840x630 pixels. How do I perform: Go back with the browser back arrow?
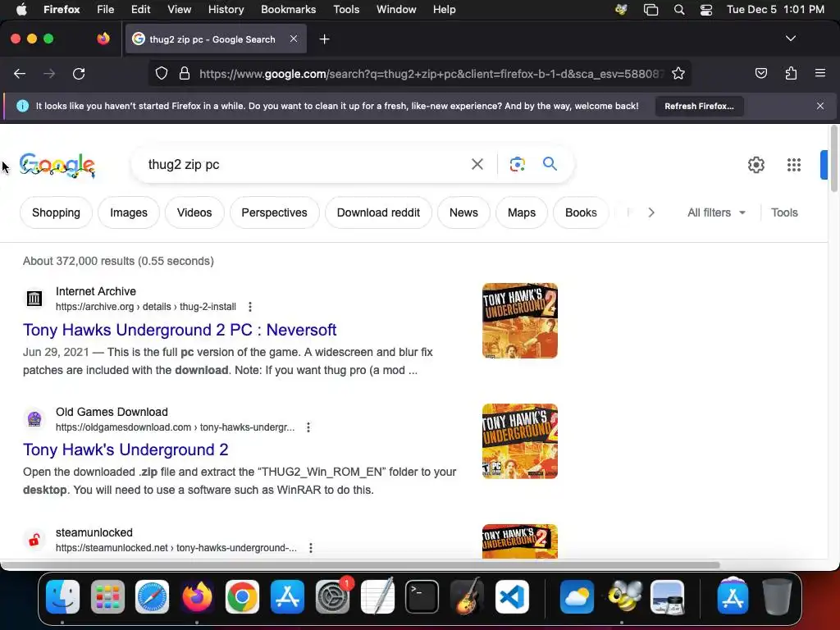20,73
